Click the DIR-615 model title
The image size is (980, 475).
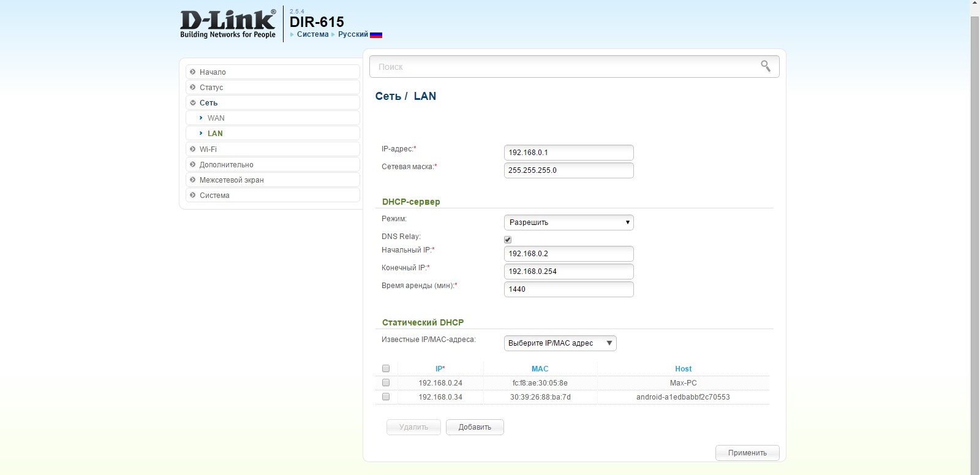(317, 22)
